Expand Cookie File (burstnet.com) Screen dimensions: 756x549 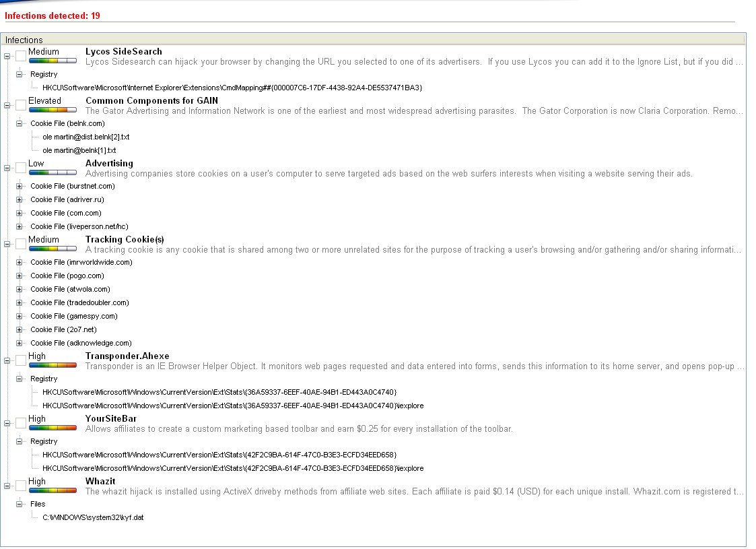coord(20,186)
